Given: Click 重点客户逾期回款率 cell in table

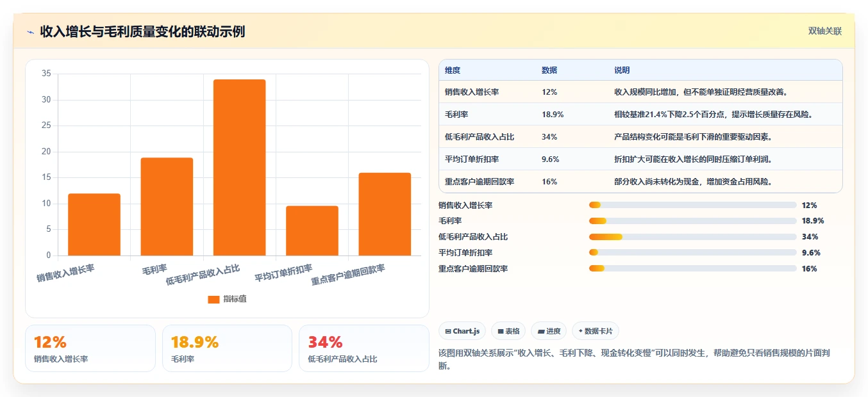Looking at the screenshot, I should pyautogui.click(x=480, y=181).
